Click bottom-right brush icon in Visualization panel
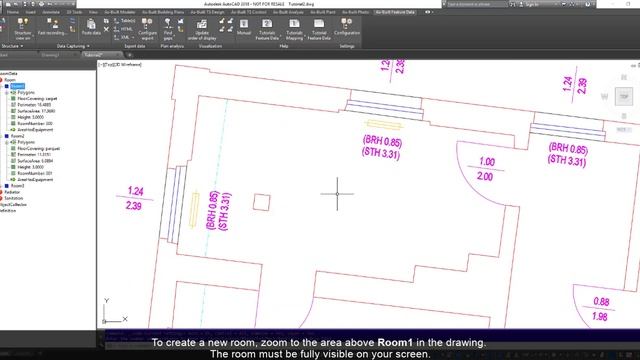640x360 pixels. [230, 29]
